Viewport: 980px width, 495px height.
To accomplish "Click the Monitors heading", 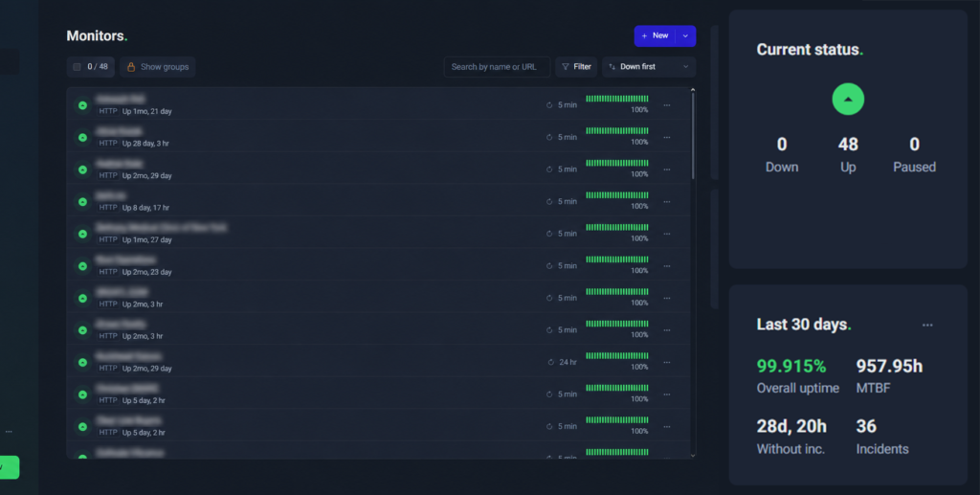I will point(97,36).
